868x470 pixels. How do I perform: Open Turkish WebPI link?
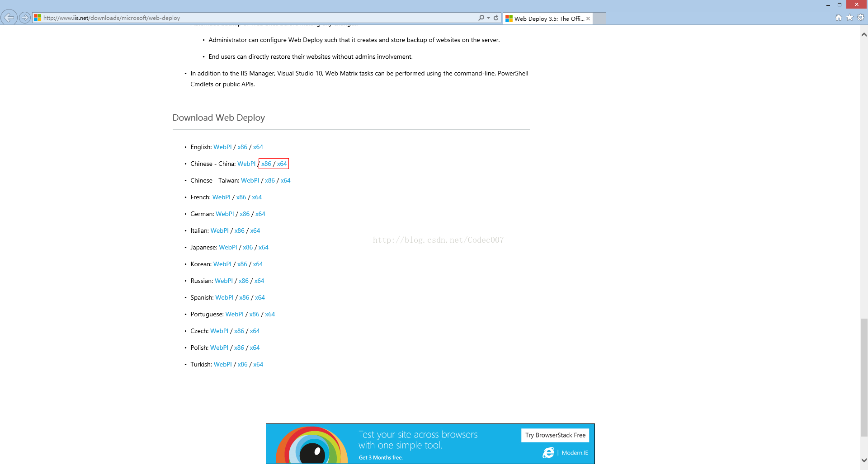click(223, 364)
